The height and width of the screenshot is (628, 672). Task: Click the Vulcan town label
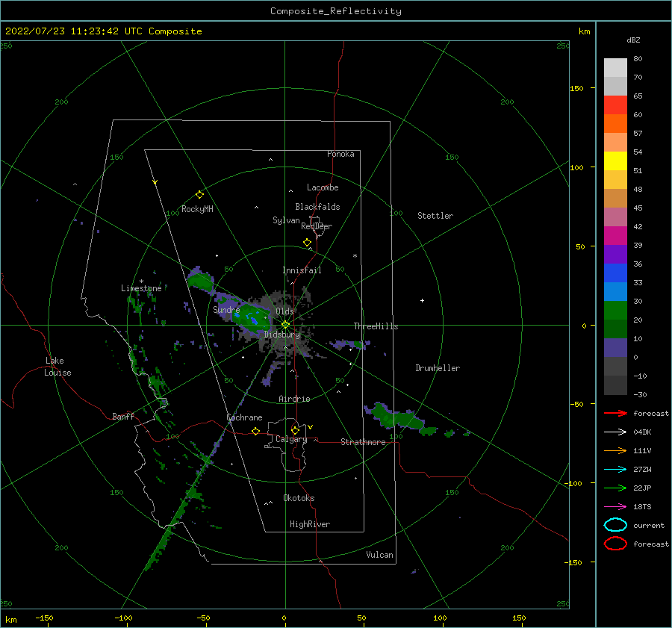click(380, 555)
